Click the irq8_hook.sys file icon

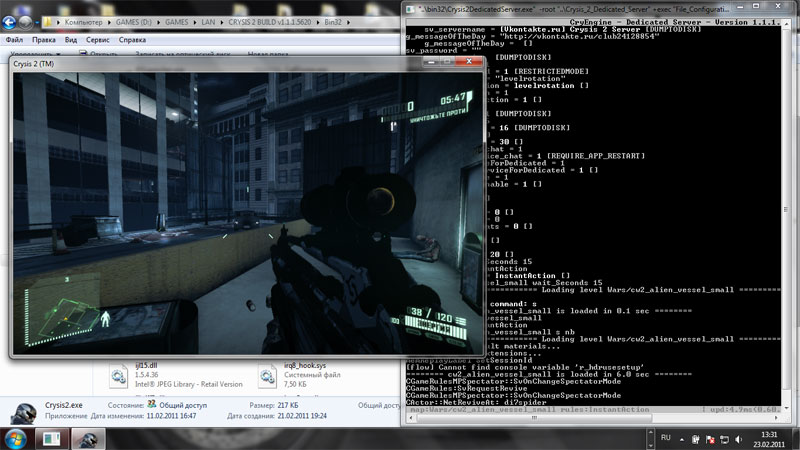click(268, 375)
